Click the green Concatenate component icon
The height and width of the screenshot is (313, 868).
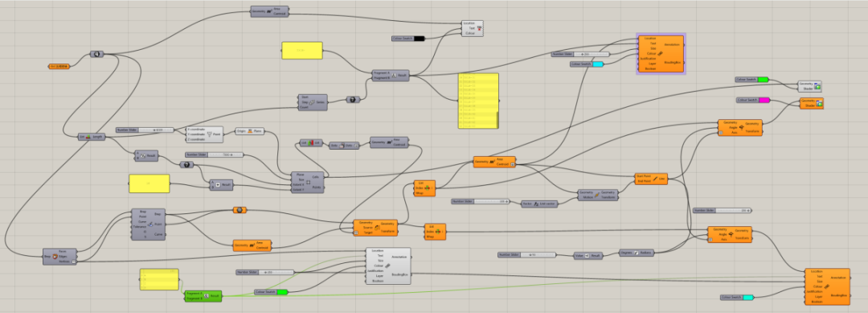[206, 296]
